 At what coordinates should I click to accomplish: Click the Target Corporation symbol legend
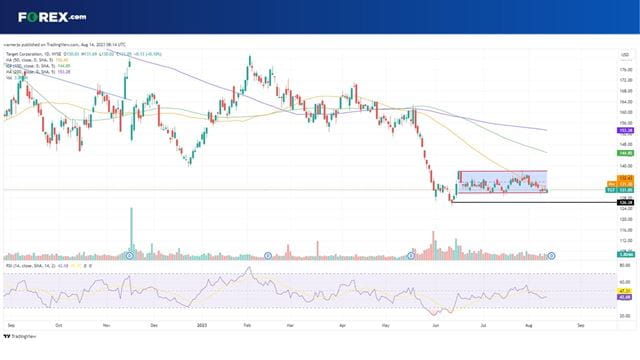click(83, 54)
